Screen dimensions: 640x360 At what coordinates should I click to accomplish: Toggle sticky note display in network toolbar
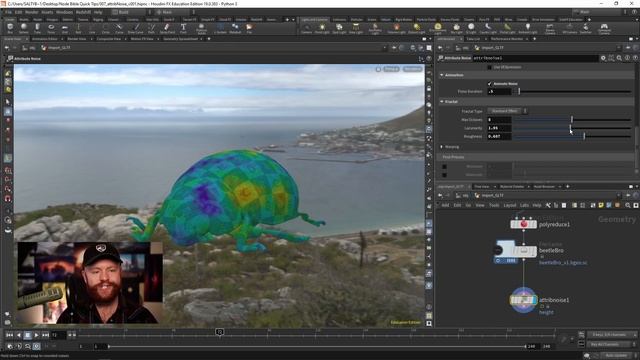(x=601, y=205)
